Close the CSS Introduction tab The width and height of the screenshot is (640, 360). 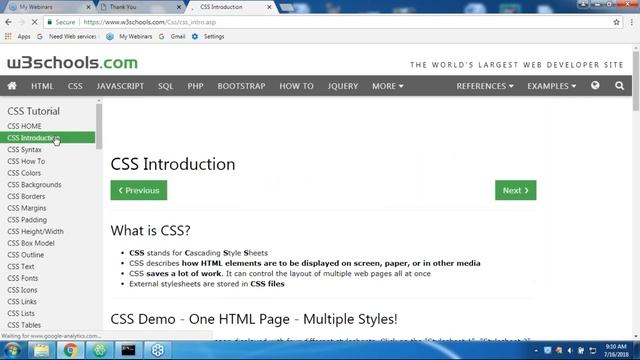(269, 7)
